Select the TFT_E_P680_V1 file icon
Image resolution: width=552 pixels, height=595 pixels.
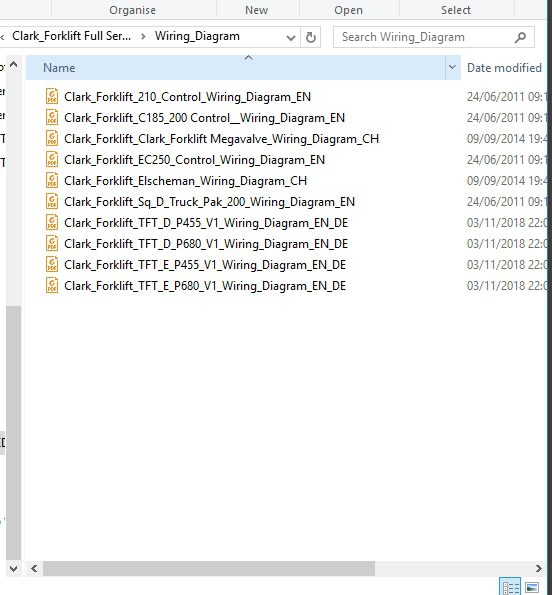point(52,285)
